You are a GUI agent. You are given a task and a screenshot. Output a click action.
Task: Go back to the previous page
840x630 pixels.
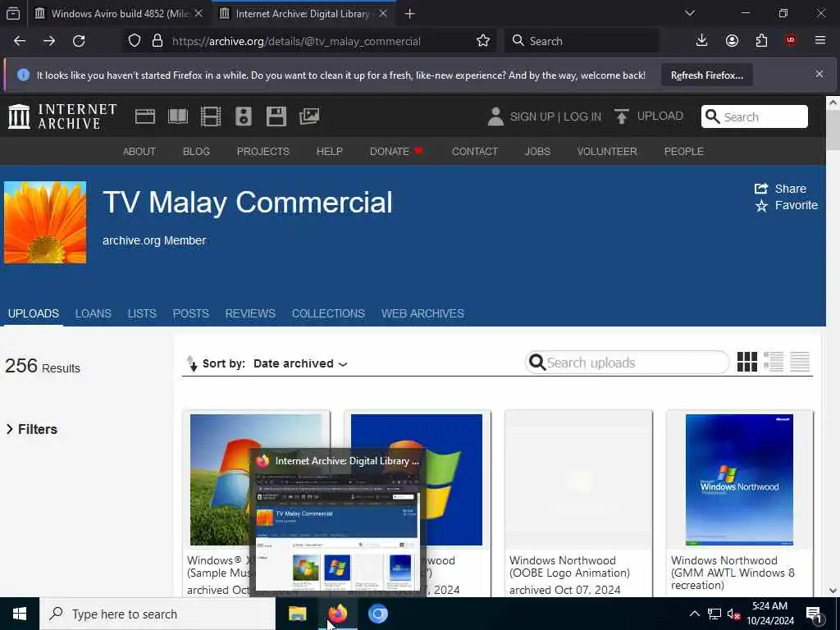[x=20, y=41]
